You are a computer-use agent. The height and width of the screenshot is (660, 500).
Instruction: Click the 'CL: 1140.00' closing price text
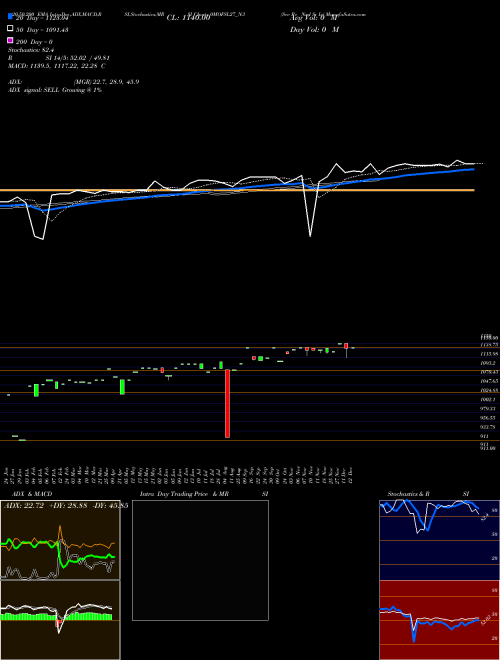pyautogui.click(x=188, y=18)
